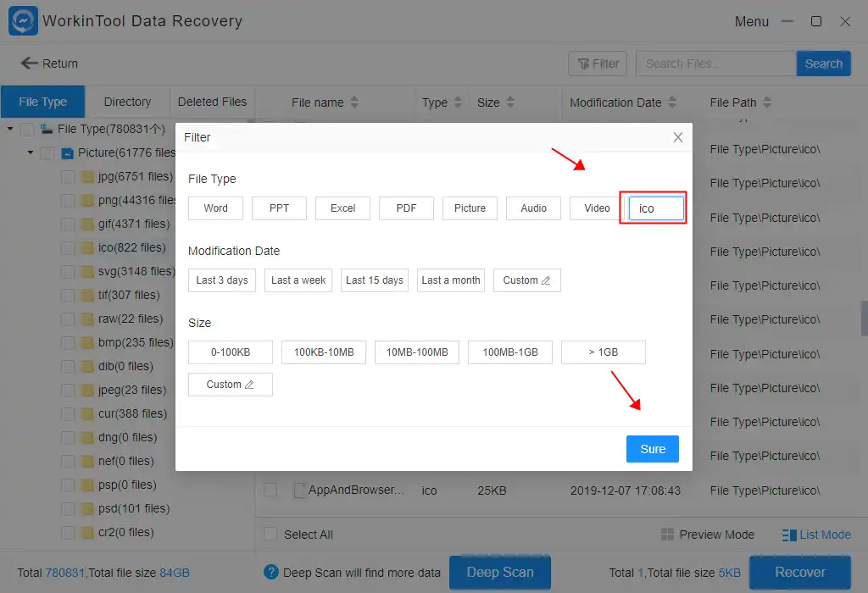Check the svg(3148 files) checkbox
The width and height of the screenshot is (868, 593).
68,272
